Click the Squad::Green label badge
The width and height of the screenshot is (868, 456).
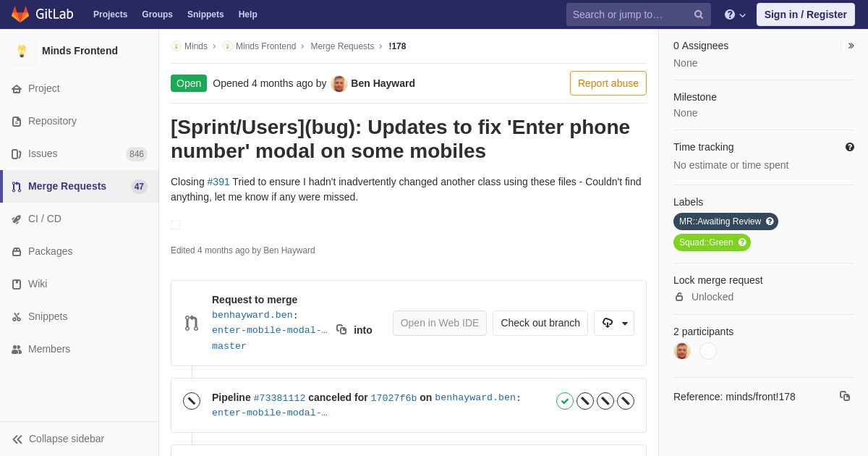click(712, 242)
